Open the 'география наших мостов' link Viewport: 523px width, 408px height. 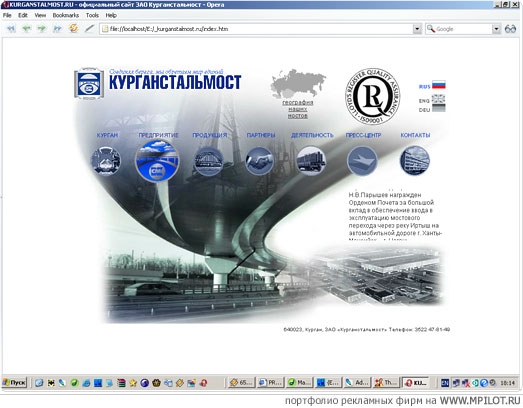point(298,109)
